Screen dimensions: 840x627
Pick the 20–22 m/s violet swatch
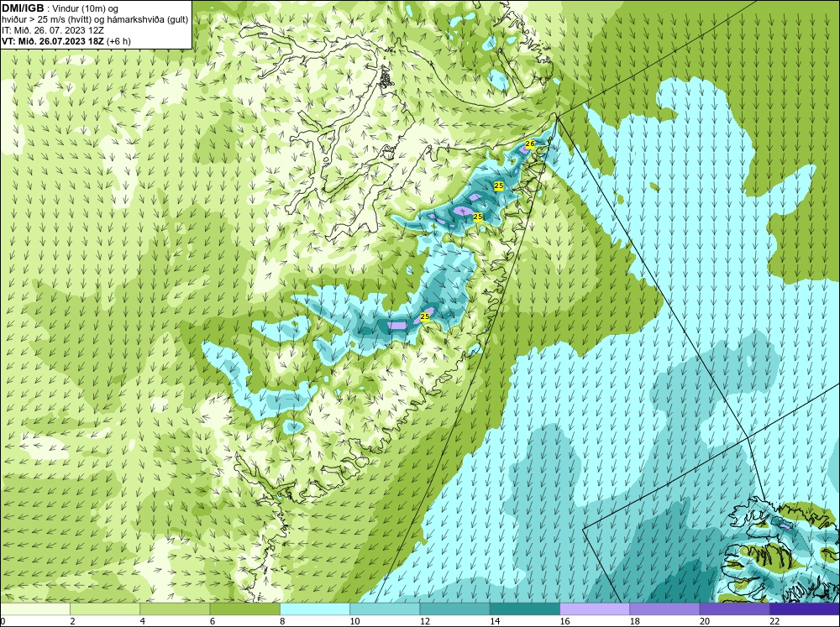click(734, 609)
